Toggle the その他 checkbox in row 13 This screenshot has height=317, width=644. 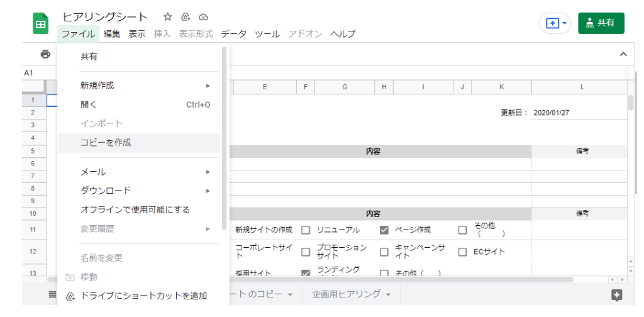pyautogui.click(x=384, y=272)
